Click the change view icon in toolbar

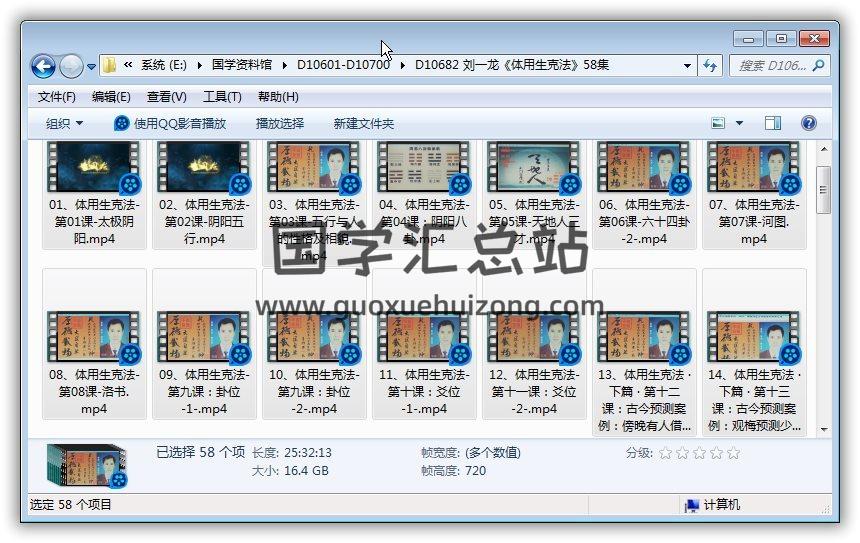tap(718, 123)
